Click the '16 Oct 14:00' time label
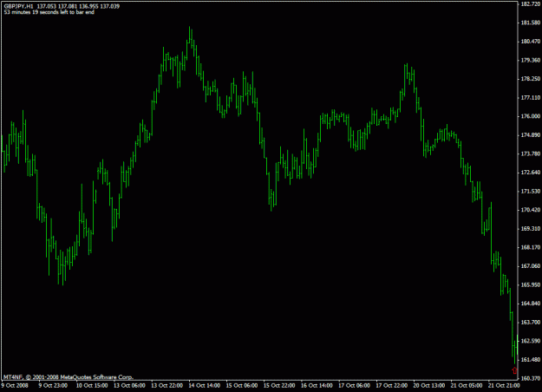This screenshot has height=392, width=542. click(317, 385)
